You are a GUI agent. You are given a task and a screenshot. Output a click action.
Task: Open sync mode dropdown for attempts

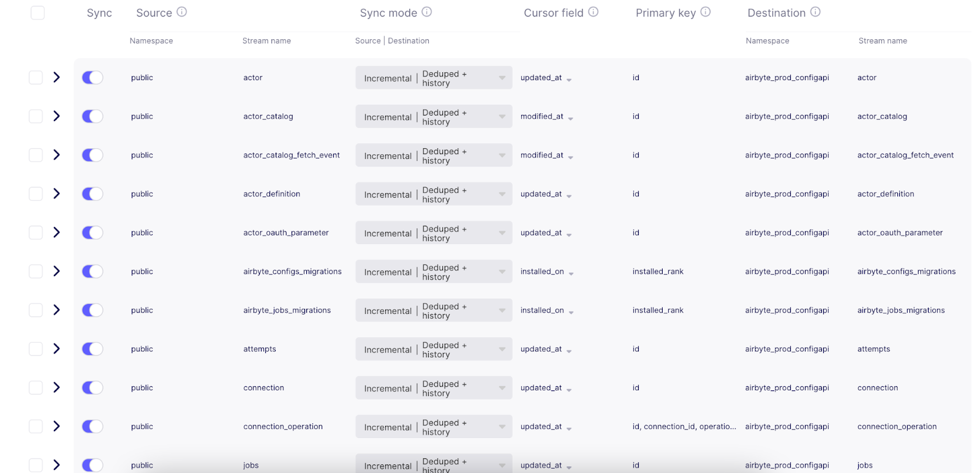click(x=434, y=349)
